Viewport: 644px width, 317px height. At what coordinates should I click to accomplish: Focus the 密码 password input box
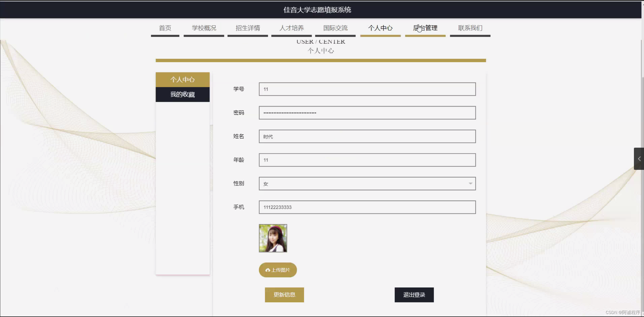click(367, 113)
